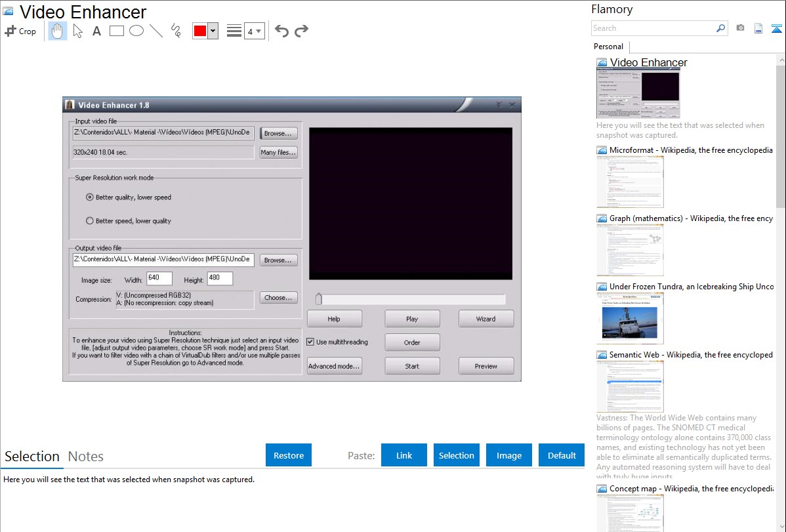Open Concept map Wikipedia snapshot title
The height and width of the screenshot is (532, 786).
coord(691,489)
